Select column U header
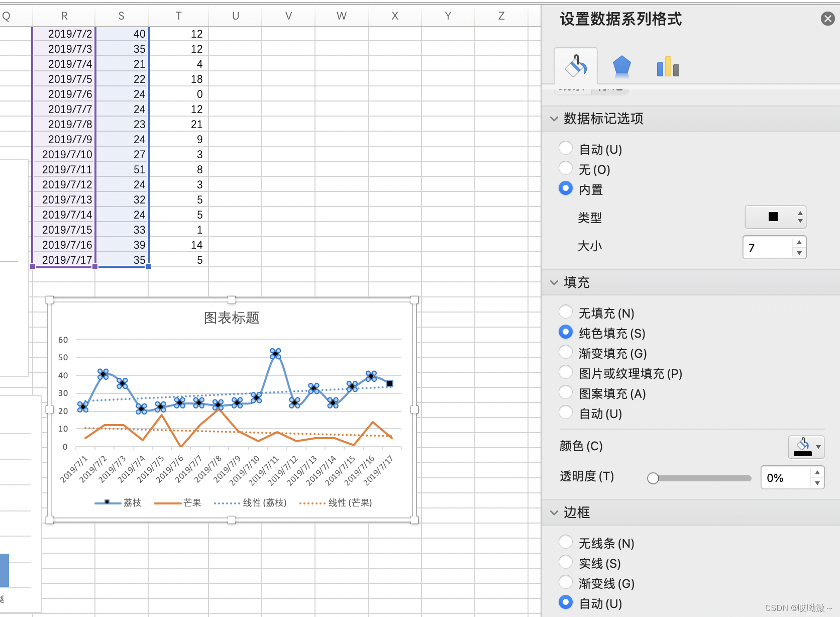 [x=235, y=16]
